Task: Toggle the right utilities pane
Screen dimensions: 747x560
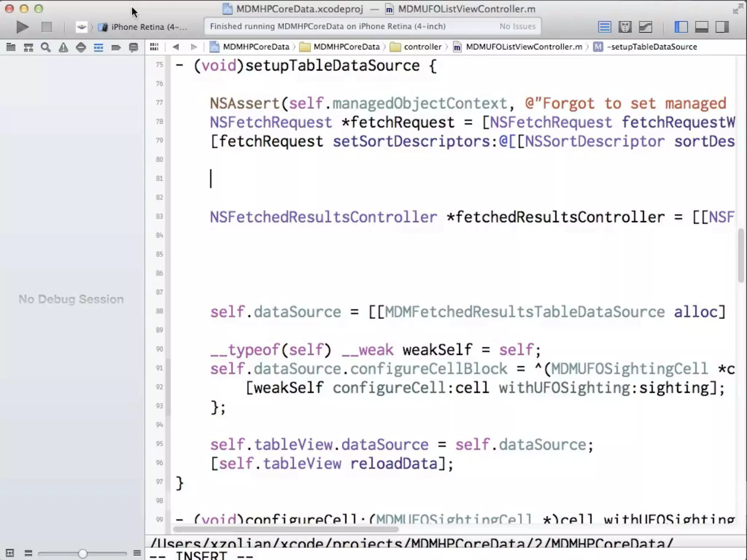Action: tap(722, 27)
